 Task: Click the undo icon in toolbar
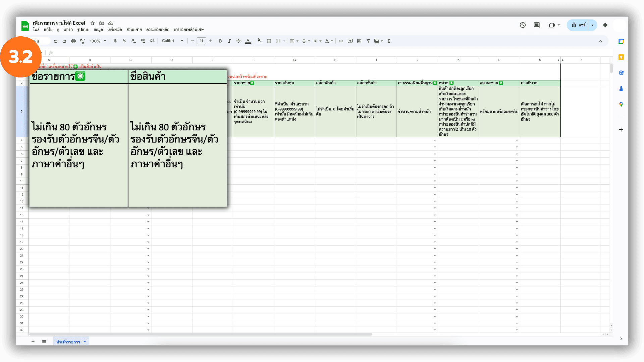pos(56,41)
